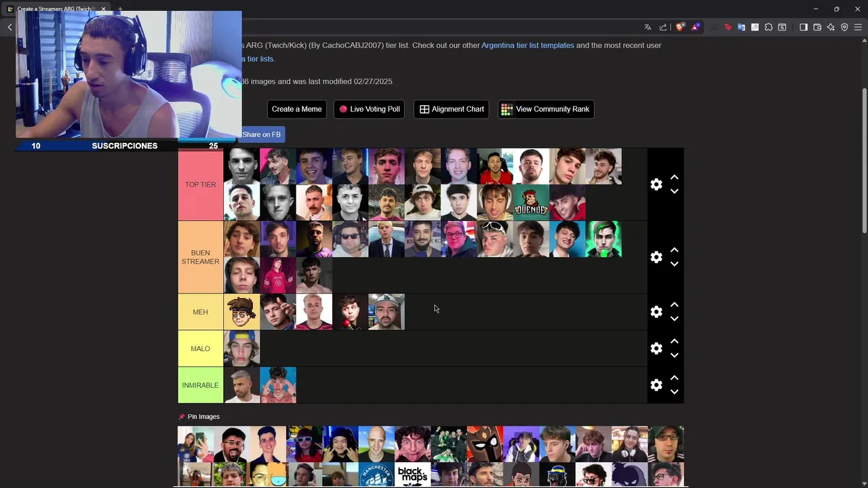Click View Community Rank button
Screen dimensions: 868x488
pyautogui.click(x=546, y=109)
